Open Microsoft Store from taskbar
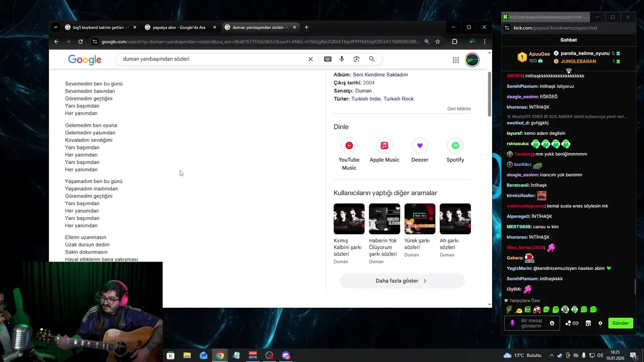 171,355
